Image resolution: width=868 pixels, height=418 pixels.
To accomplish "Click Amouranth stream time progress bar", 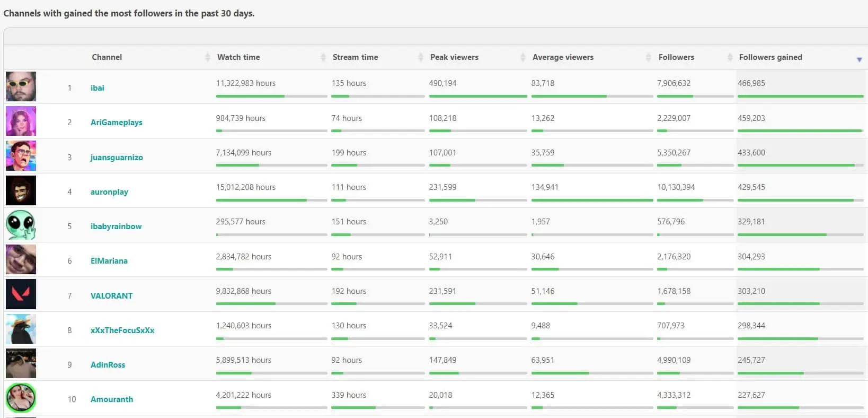I will click(x=378, y=407).
